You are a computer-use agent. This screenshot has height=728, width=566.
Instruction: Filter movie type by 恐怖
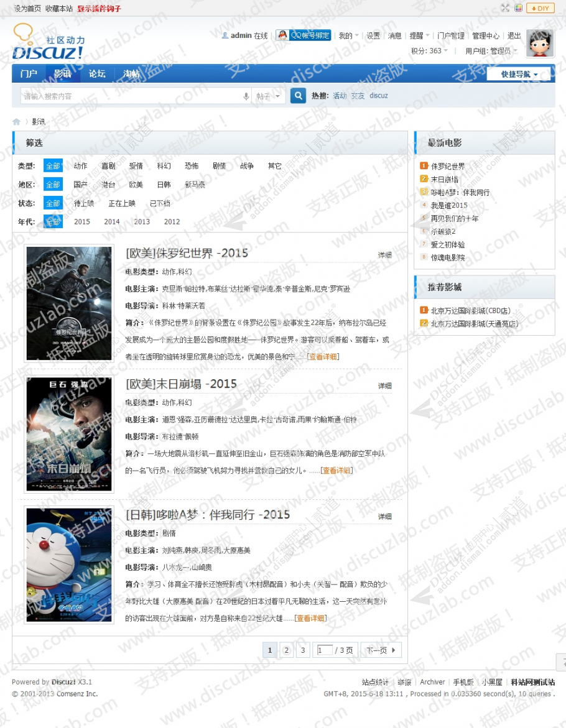pyautogui.click(x=192, y=166)
